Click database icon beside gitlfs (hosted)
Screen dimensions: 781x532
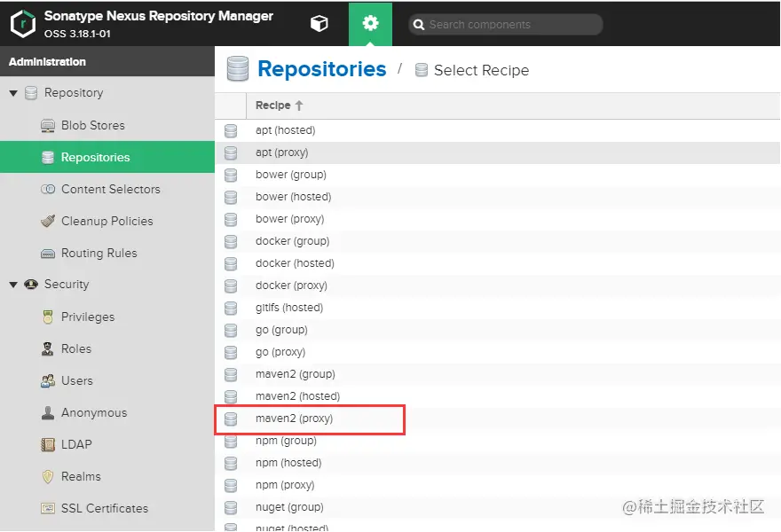pyautogui.click(x=231, y=308)
